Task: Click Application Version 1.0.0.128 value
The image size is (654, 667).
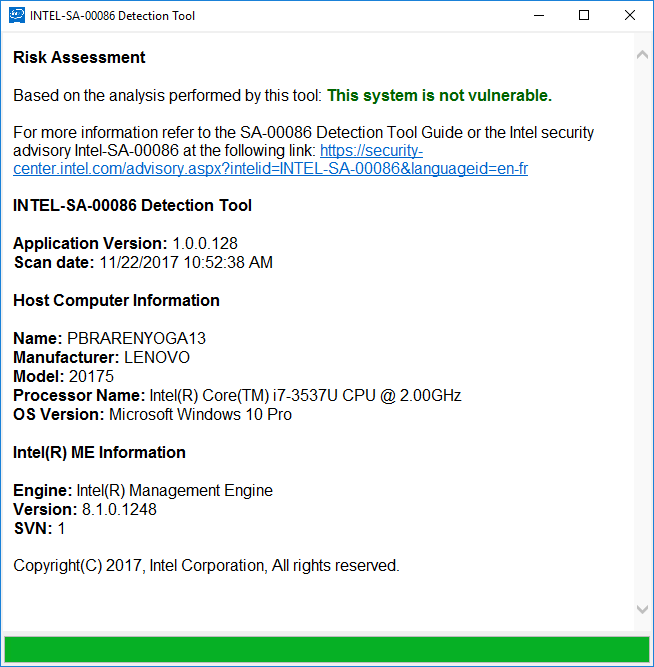Action: pyautogui.click(x=205, y=243)
